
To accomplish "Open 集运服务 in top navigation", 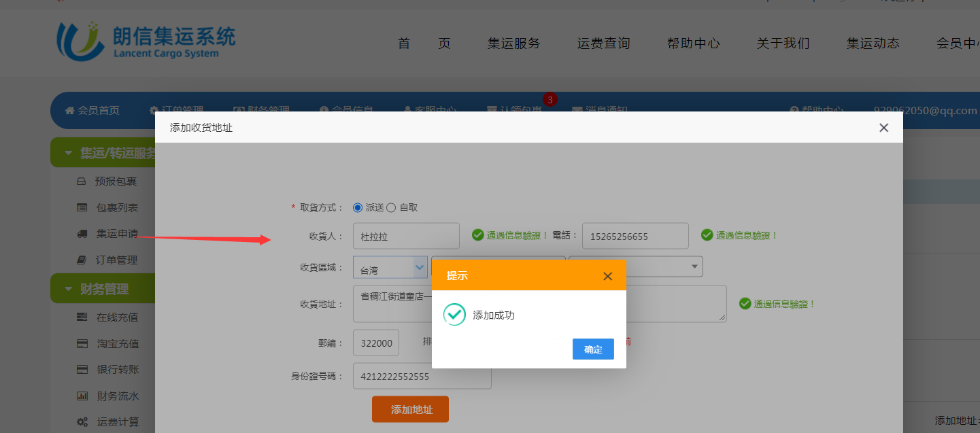I will pos(513,44).
